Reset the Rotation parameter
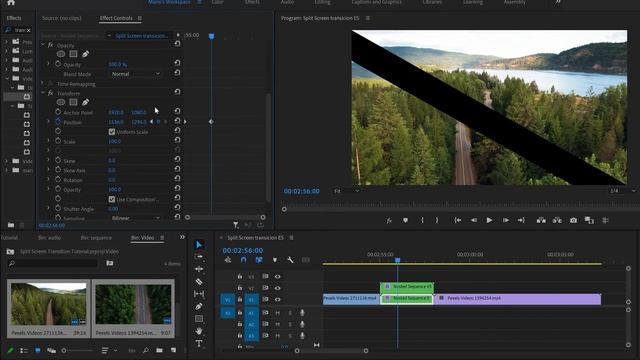The height and width of the screenshot is (360, 640). pos(177,179)
